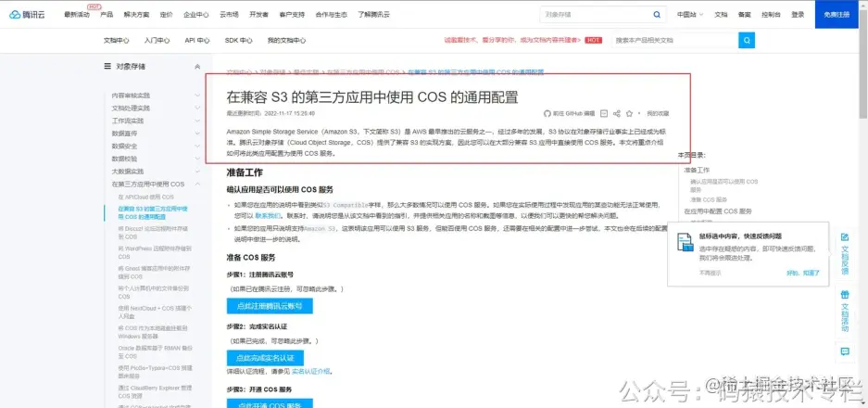868x408 pixels.
Task: Open the 合作与生态 menu item
Action: pyautogui.click(x=331, y=15)
